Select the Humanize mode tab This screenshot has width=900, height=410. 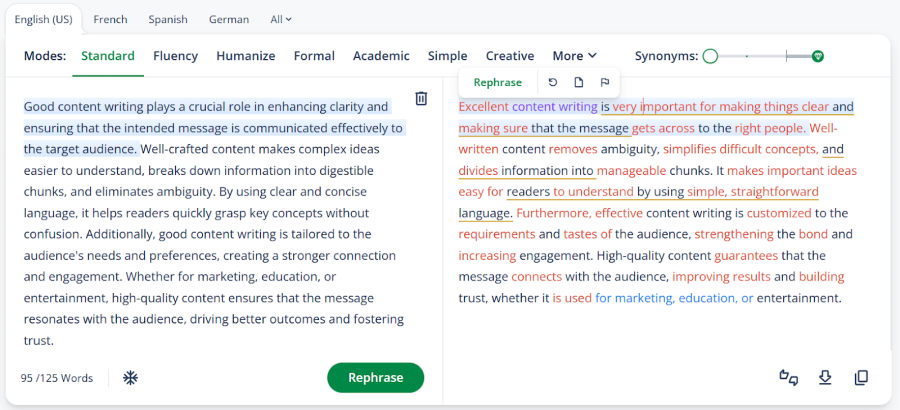point(245,56)
